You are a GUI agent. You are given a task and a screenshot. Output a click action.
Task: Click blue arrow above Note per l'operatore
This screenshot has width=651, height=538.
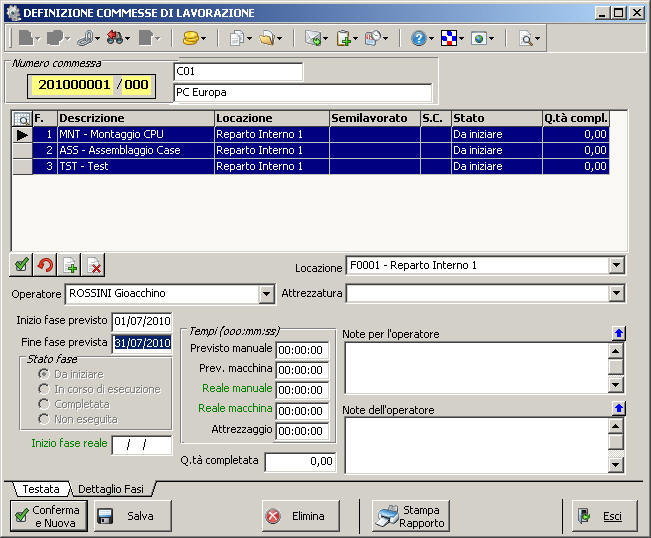click(617, 333)
